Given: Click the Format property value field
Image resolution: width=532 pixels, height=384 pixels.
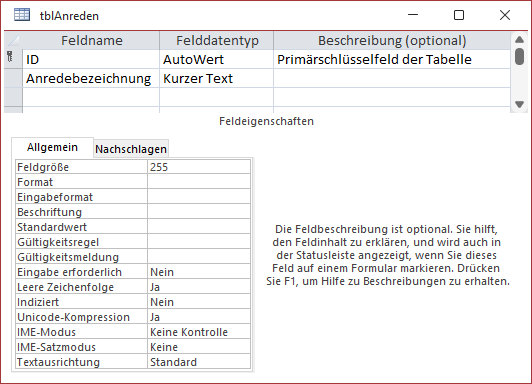Looking at the screenshot, I should click(x=199, y=182).
